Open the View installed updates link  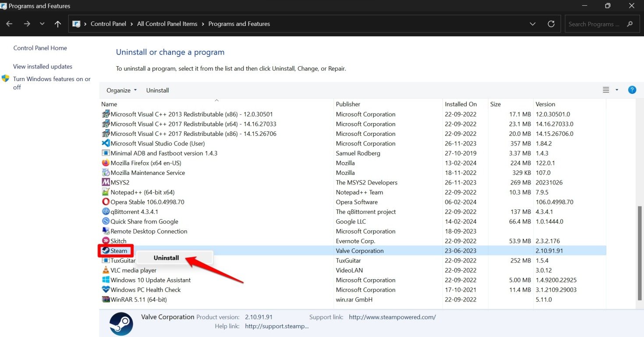point(42,67)
